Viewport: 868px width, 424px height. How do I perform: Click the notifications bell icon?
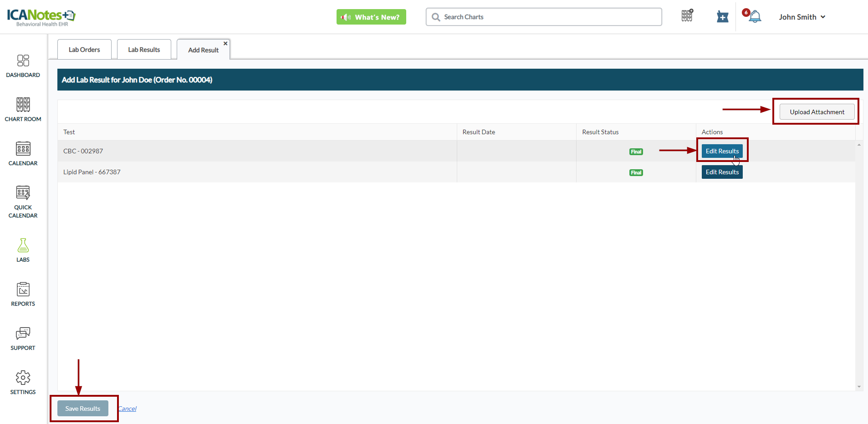tap(755, 17)
